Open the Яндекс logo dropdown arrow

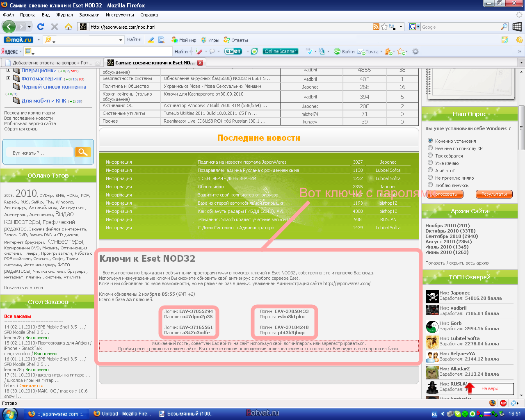coord(21,51)
